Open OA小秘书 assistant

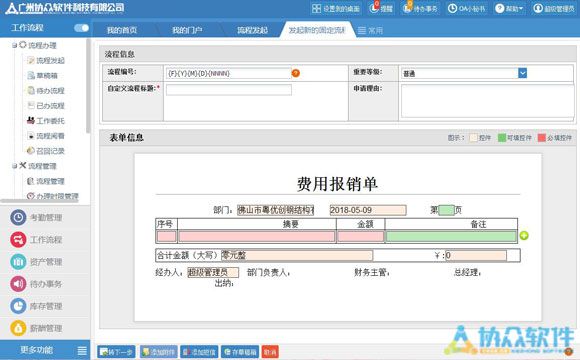(x=466, y=8)
